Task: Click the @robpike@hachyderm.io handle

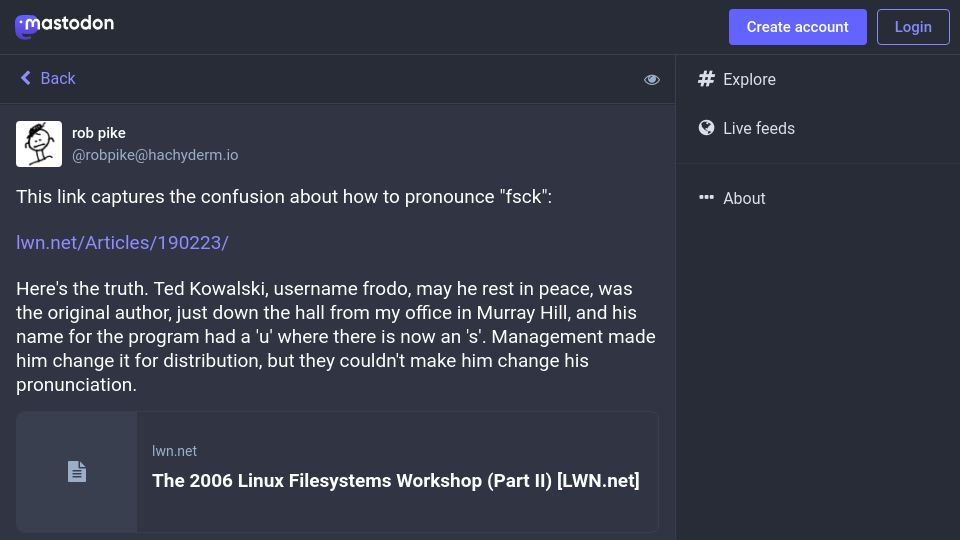Action: pyautogui.click(x=155, y=155)
